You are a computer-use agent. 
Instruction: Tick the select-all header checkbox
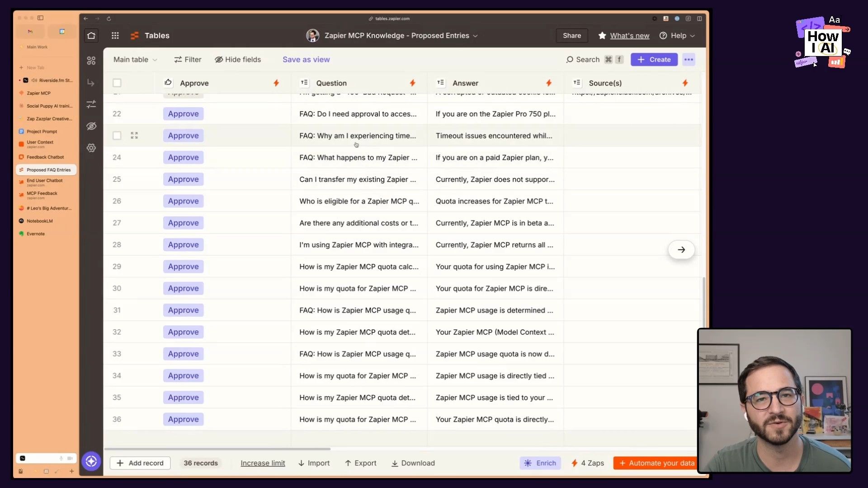pyautogui.click(x=117, y=83)
